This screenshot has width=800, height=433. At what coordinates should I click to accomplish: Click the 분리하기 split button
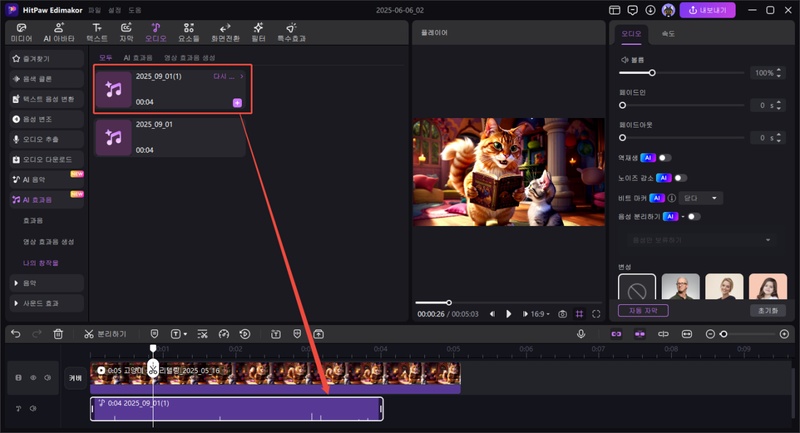pos(105,334)
